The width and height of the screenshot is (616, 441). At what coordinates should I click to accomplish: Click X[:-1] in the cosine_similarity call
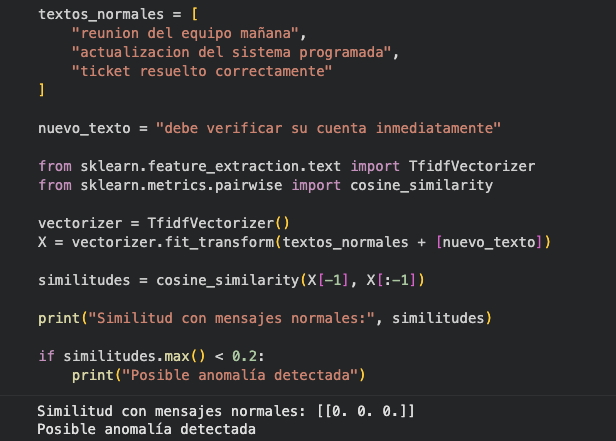click(x=391, y=280)
